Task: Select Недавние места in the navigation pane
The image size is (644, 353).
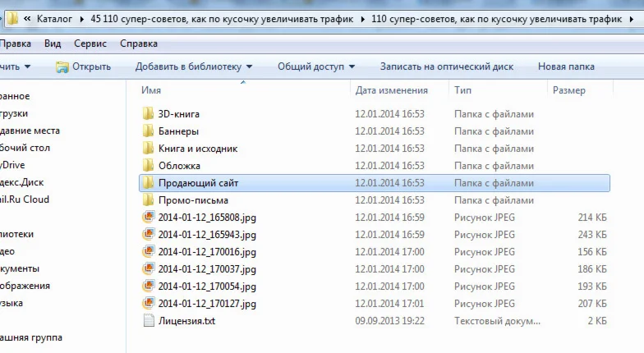Action: coord(30,131)
